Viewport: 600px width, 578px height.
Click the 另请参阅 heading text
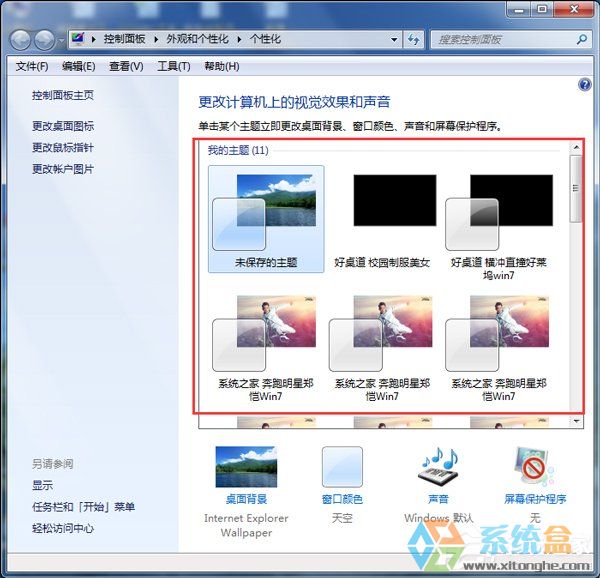[x=52, y=464]
